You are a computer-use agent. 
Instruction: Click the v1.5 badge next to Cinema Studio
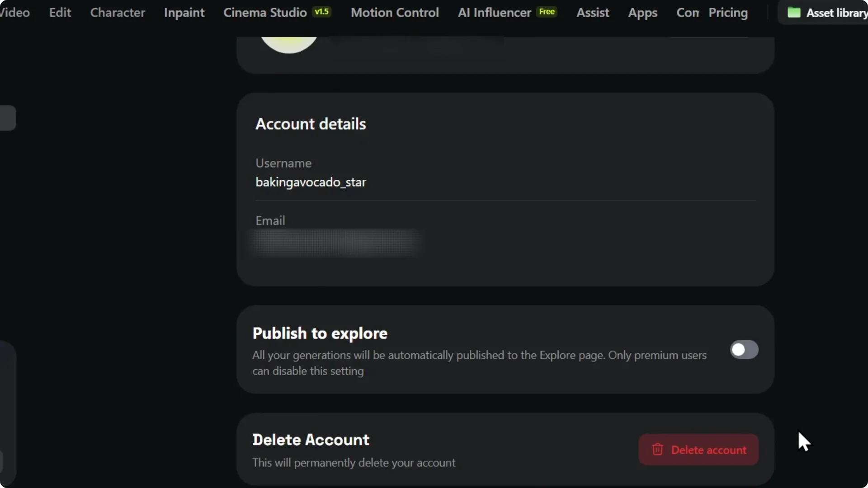322,12
